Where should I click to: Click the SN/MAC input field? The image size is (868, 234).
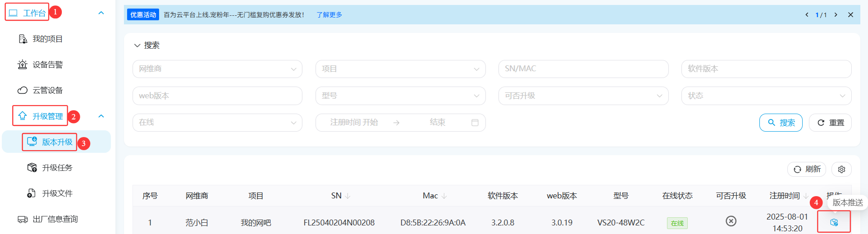(x=583, y=69)
